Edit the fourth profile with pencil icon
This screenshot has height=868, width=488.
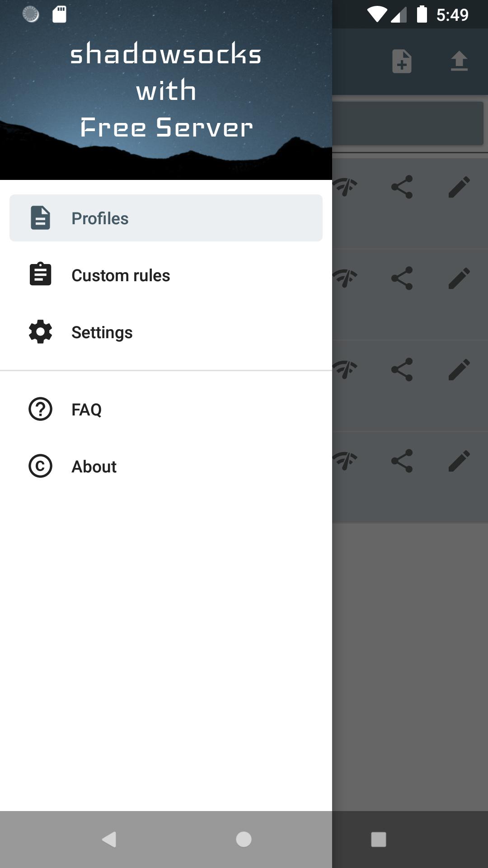[x=459, y=461]
